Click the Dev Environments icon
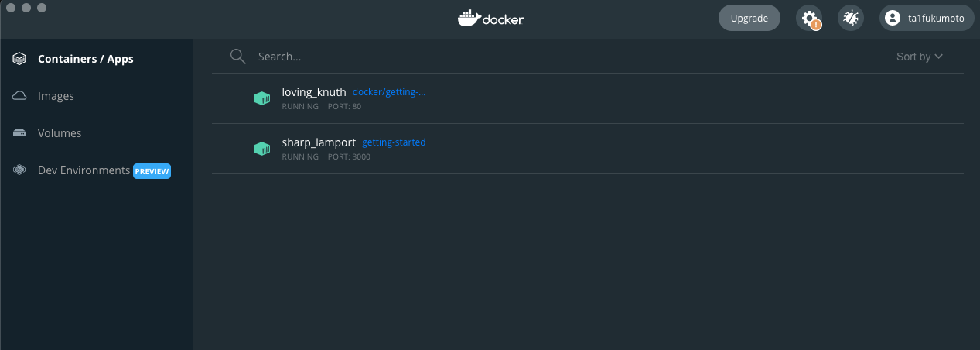The image size is (980, 350). 20,170
